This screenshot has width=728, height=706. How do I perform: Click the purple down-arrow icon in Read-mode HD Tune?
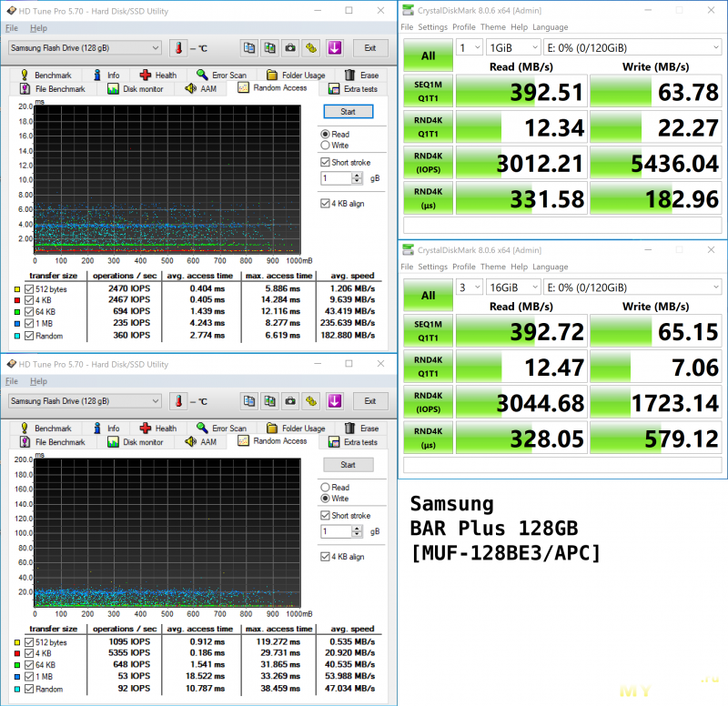pyautogui.click(x=335, y=48)
